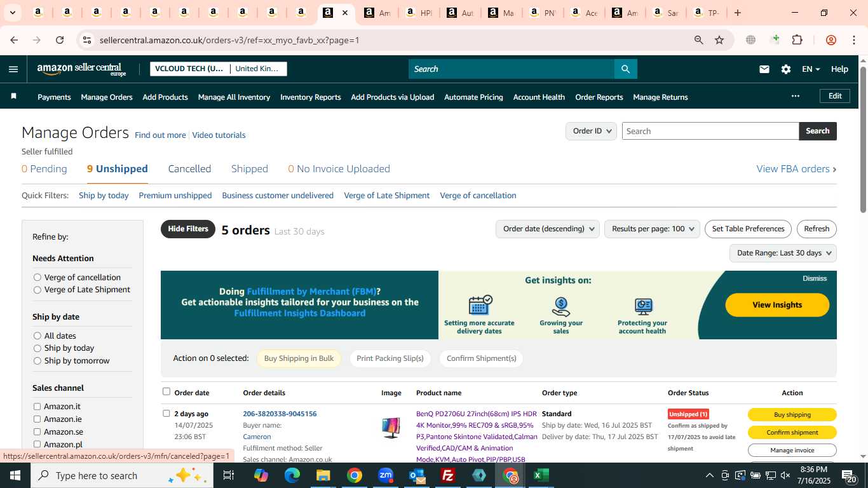Screen dimensions: 868x488
Task: Open Task View on the taskbar
Action: click(x=229, y=475)
